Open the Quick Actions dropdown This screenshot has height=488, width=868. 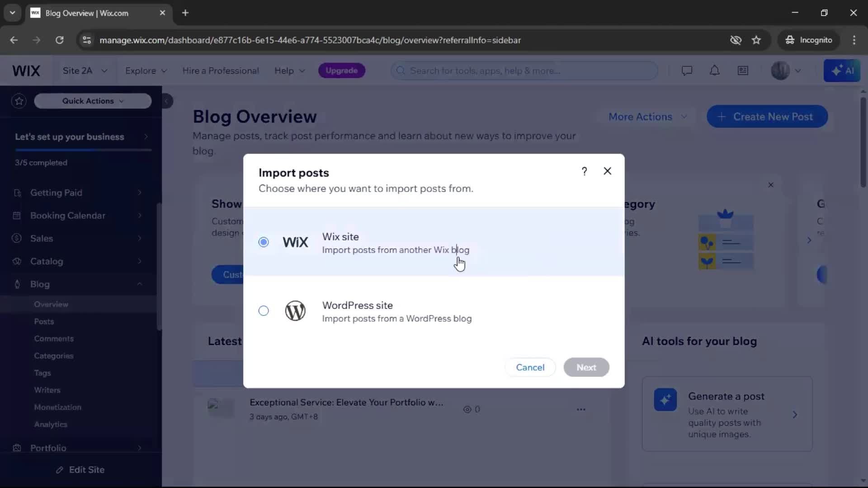(93, 101)
